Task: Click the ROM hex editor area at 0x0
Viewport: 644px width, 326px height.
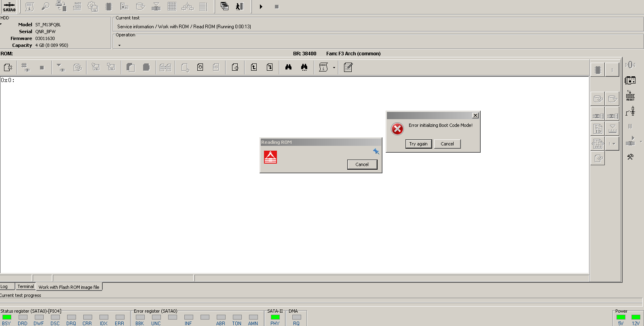Action: coord(294,175)
